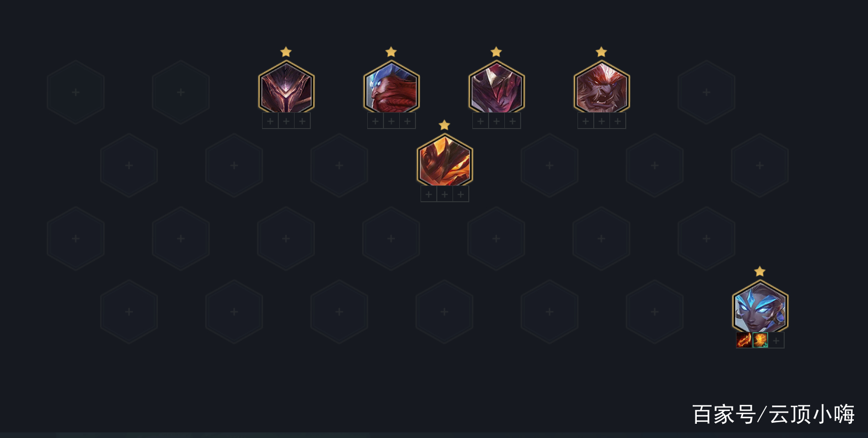
Task: Click empty hex directly left of fire dragon
Action: click(x=339, y=166)
